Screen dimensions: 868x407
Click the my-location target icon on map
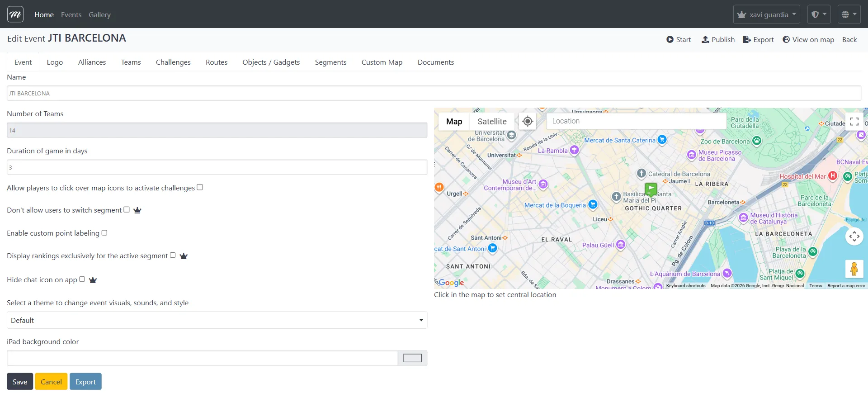point(527,121)
